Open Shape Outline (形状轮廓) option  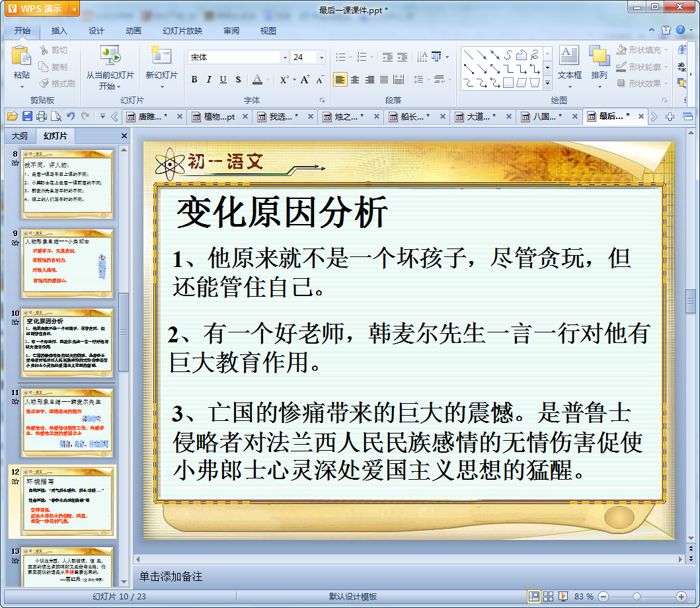(642, 67)
